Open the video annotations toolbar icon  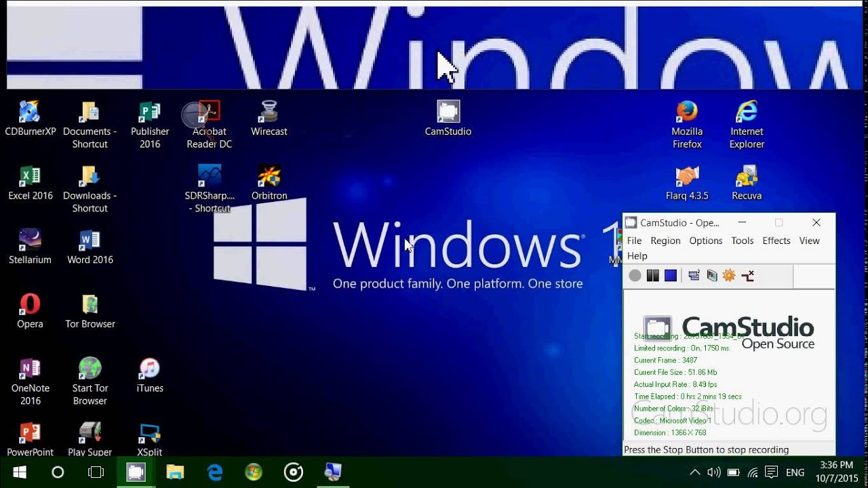(711, 275)
